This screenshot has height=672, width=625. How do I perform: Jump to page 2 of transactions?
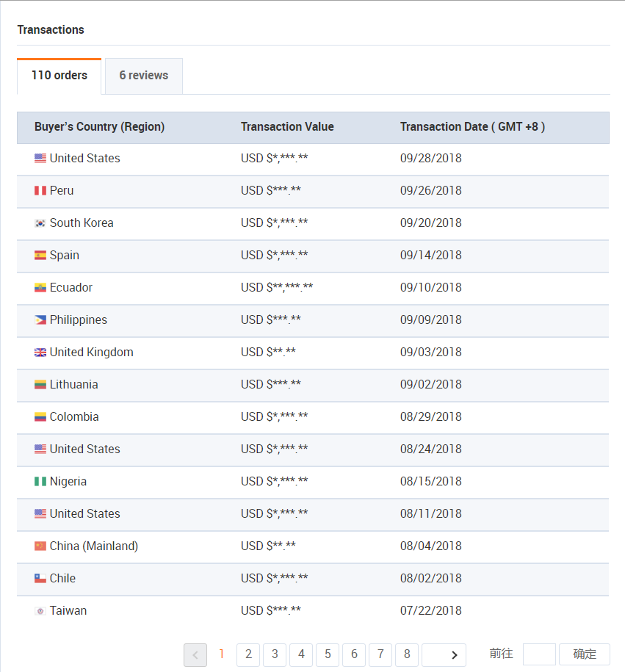(x=248, y=654)
